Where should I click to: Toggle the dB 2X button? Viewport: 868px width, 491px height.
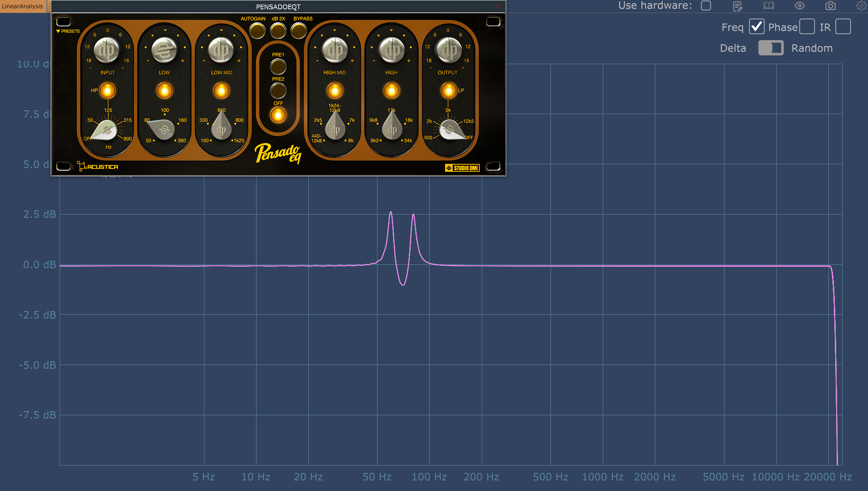click(278, 30)
